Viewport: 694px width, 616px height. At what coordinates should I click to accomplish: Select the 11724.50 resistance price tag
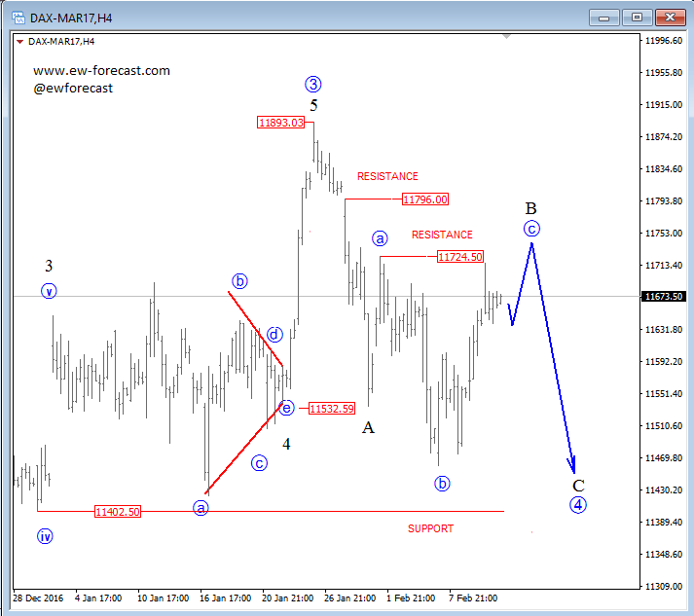tap(459, 257)
